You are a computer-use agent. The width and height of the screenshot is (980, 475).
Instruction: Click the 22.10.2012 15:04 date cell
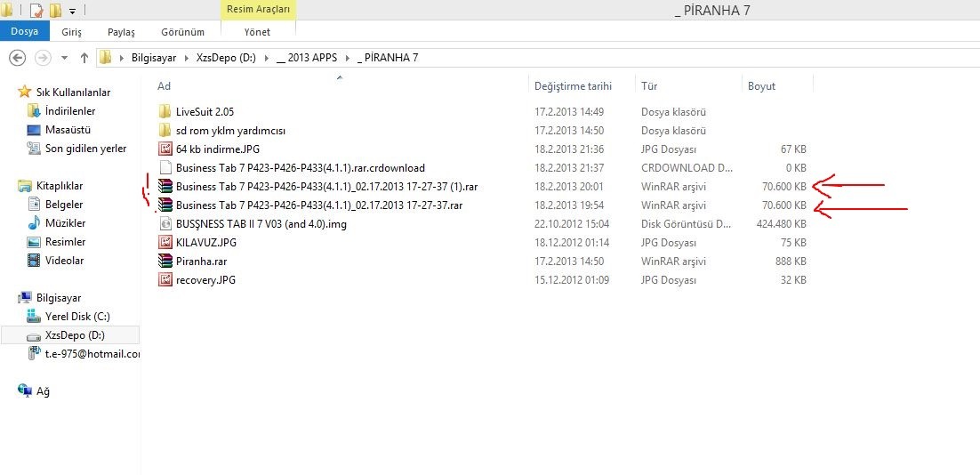(572, 224)
